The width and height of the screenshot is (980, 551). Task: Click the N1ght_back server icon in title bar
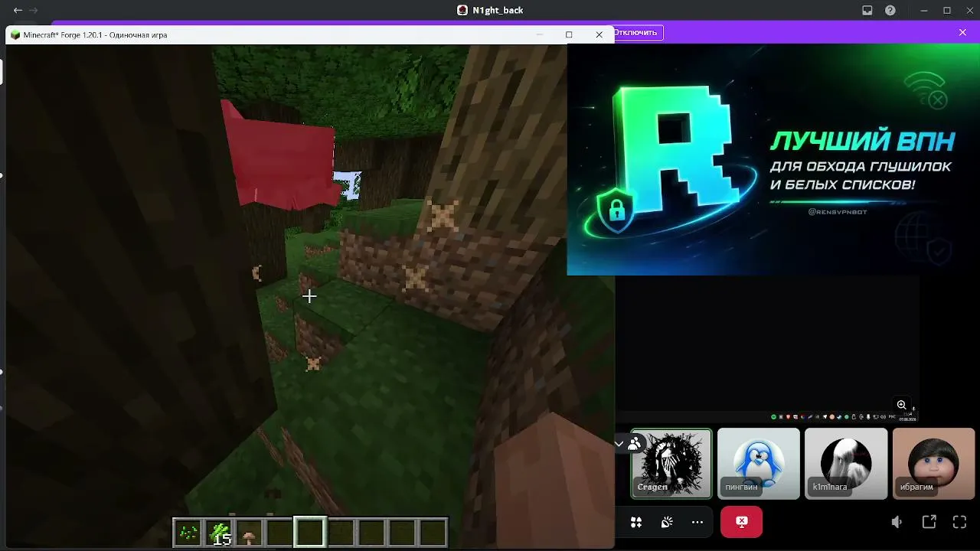click(x=462, y=11)
